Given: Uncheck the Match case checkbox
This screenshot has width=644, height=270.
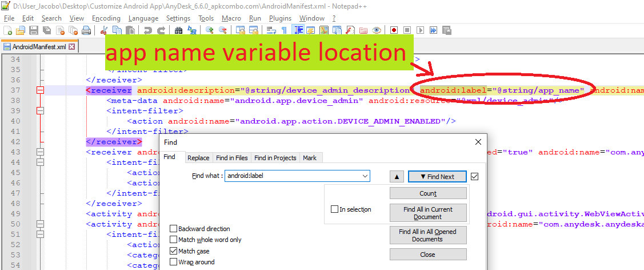Looking at the screenshot, I should tap(173, 251).
